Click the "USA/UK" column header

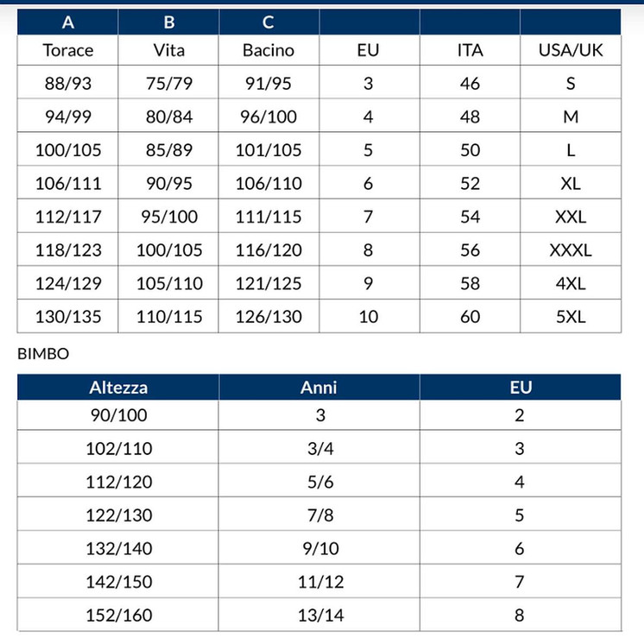click(570, 50)
